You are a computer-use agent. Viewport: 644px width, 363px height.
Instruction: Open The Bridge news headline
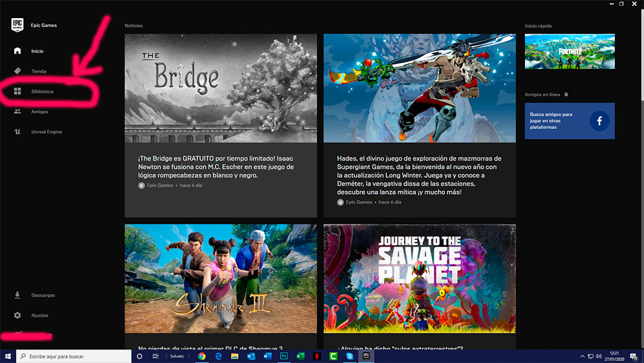coord(216,167)
